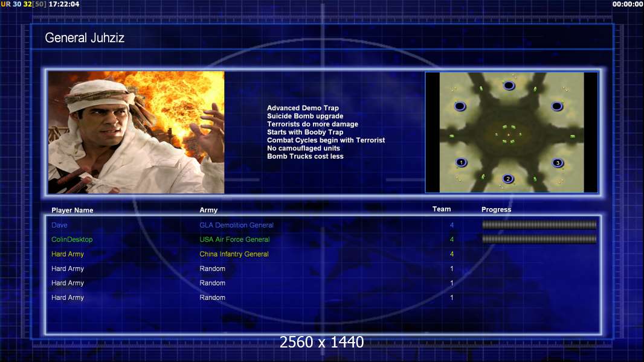Click the General Juhziz portrait image
The height and width of the screenshot is (362, 644).
[137, 132]
